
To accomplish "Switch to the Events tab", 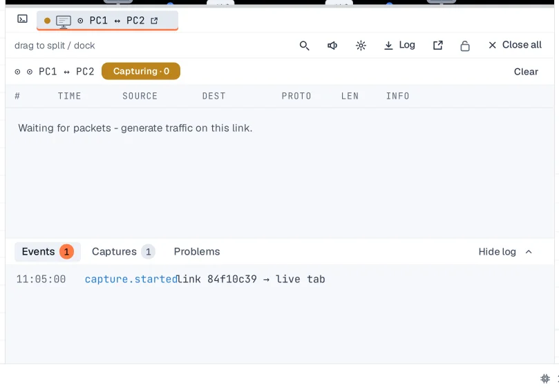I will click(48, 252).
